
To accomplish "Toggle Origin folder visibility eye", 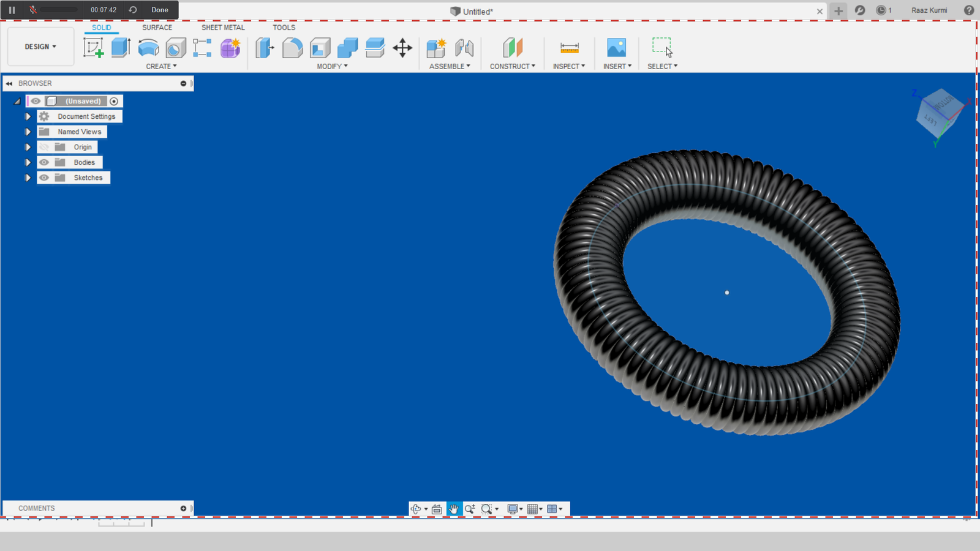I will pos(44,147).
